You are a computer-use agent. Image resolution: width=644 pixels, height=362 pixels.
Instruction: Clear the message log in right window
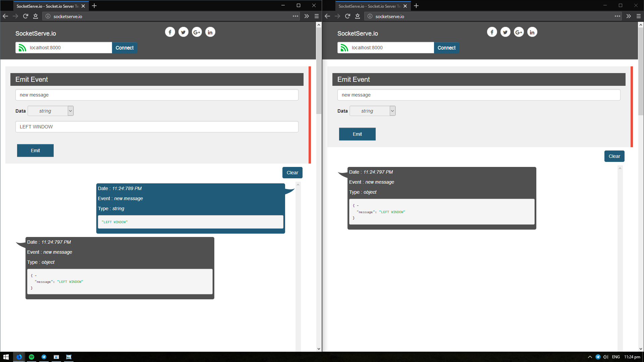tap(614, 156)
